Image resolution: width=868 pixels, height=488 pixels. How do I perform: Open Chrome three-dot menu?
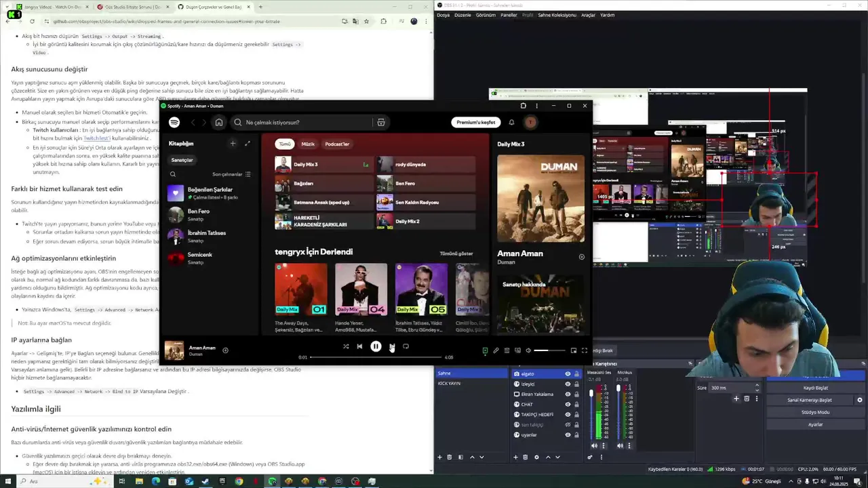point(426,21)
